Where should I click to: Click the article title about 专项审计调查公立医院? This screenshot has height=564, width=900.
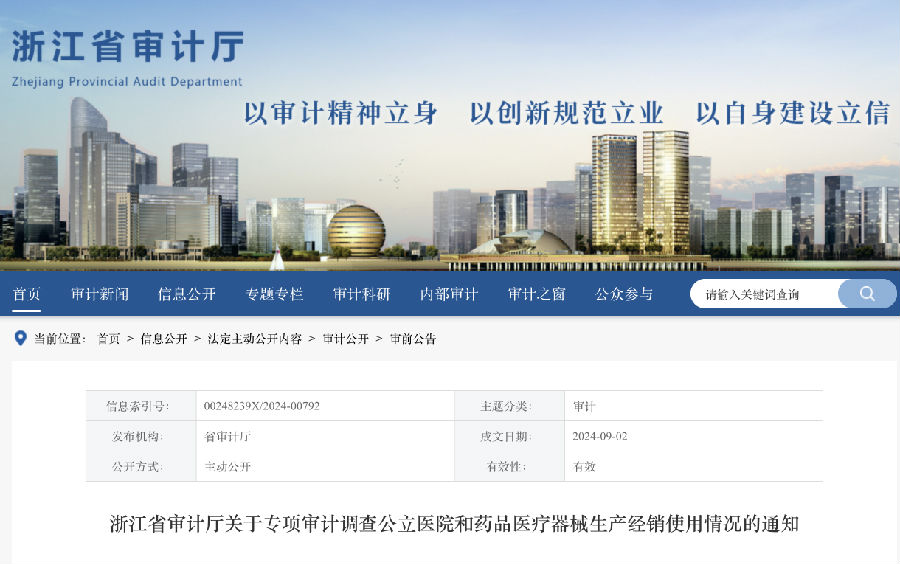tap(454, 523)
